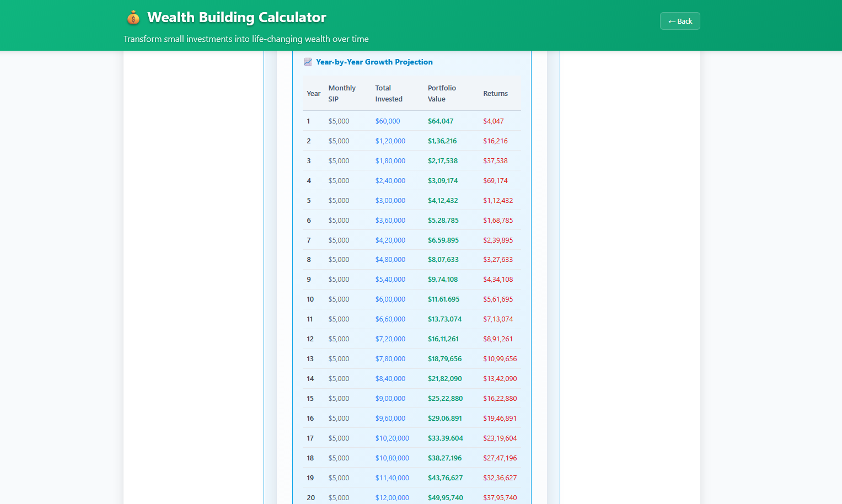This screenshot has height=504, width=842.
Task: Click the Back button
Action: coord(680,21)
